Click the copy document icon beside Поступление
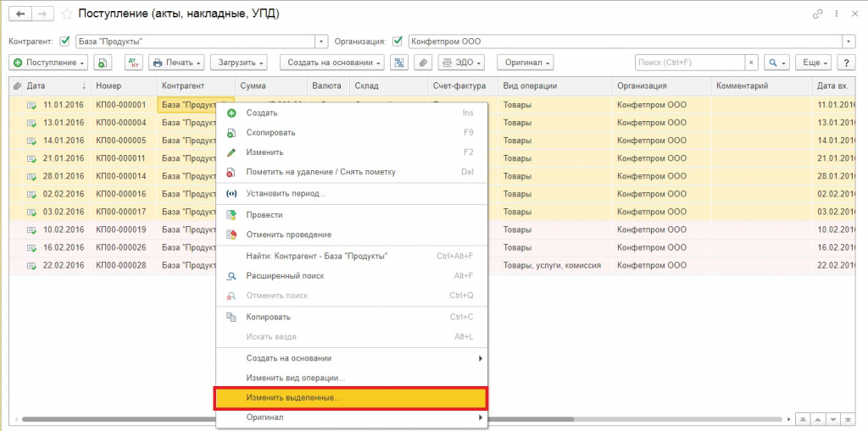The width and height of the screenshot is (868, 431). tap(103, 63)
